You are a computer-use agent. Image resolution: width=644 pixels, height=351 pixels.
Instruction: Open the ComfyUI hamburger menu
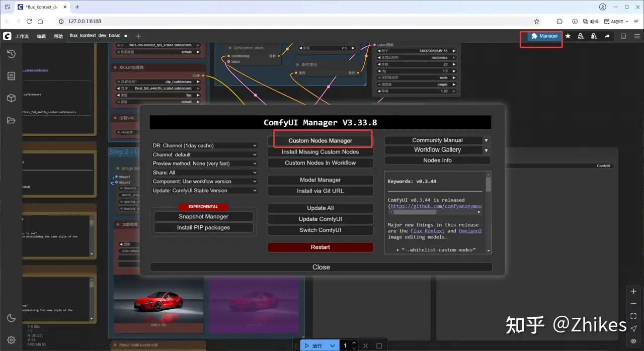[x=637, y=36]
